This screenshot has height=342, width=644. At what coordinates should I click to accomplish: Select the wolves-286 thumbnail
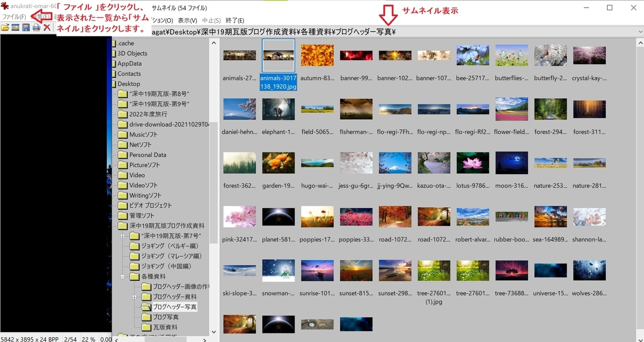coord(589,271)
